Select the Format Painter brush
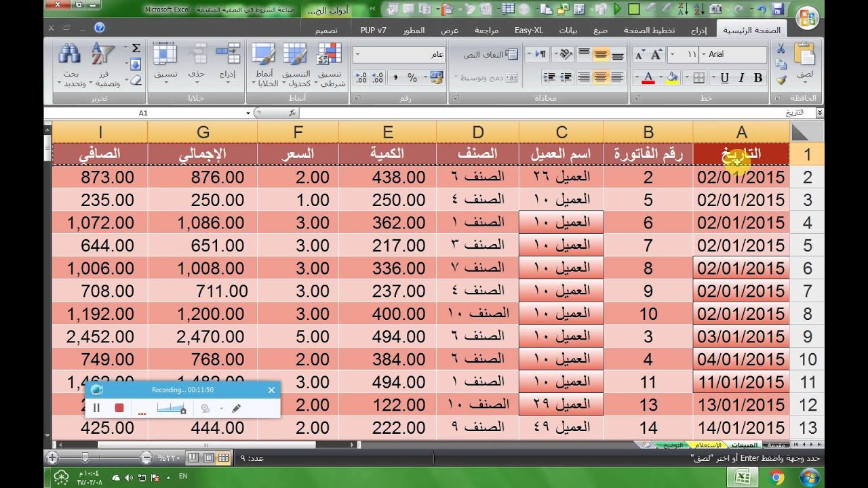Image resolution: width=868 pixels, height=488 pixels. 781,80
